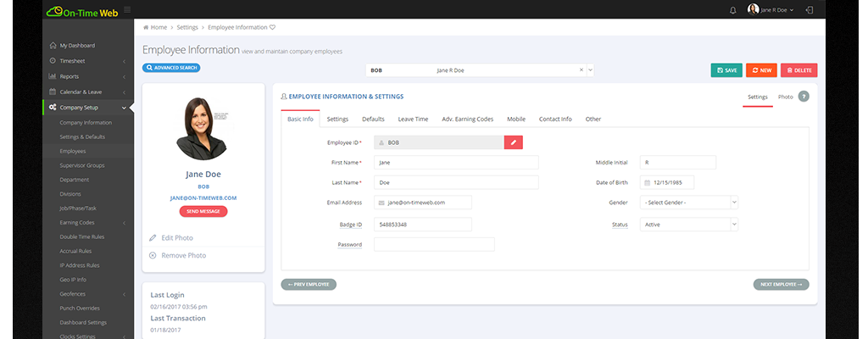Click the orange New button

click(762, 70)
